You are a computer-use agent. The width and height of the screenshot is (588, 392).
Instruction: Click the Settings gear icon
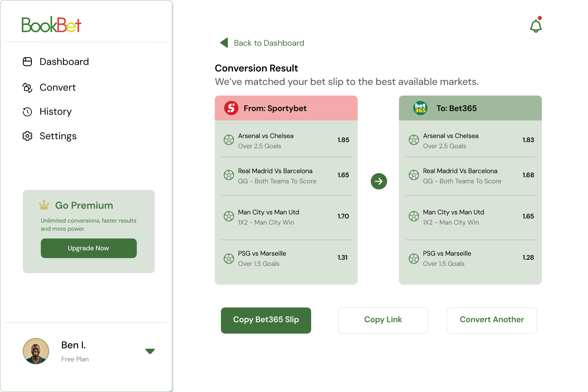(27, 136)
